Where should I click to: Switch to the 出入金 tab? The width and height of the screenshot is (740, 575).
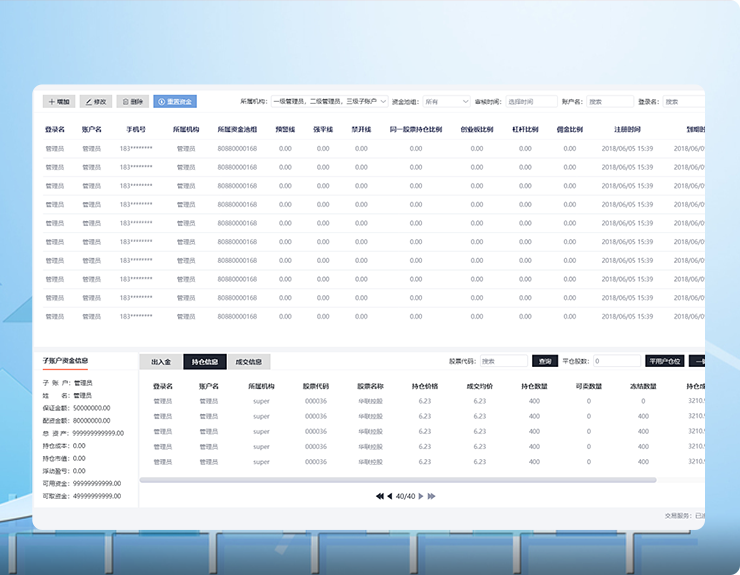tap(161, 362)
